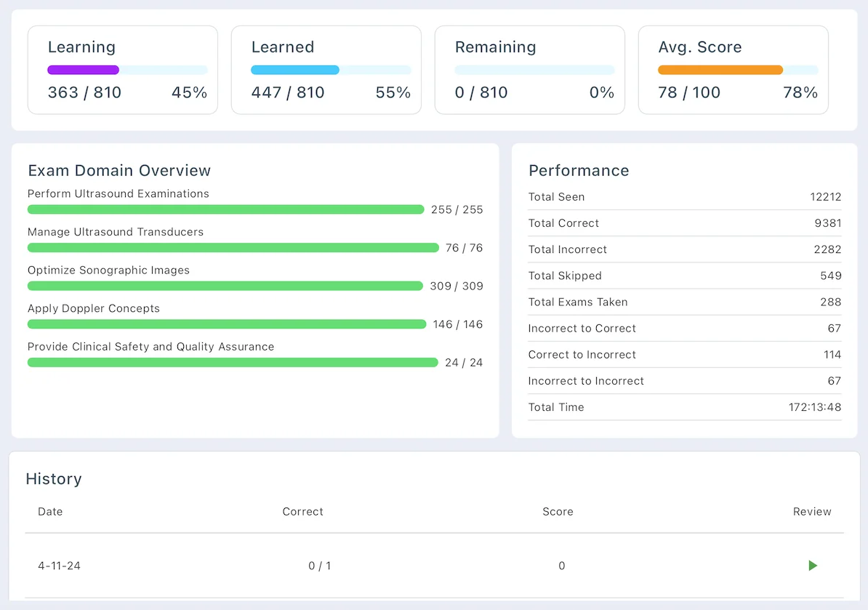868x610 pixels.
Task: Open the Learning stats card
Action: 122,70
